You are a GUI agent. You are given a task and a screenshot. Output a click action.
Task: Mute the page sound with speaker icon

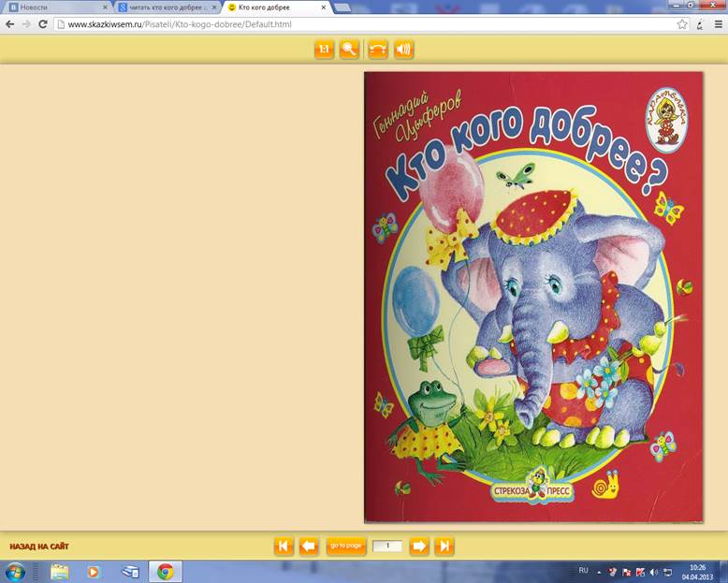coord(404,50)
